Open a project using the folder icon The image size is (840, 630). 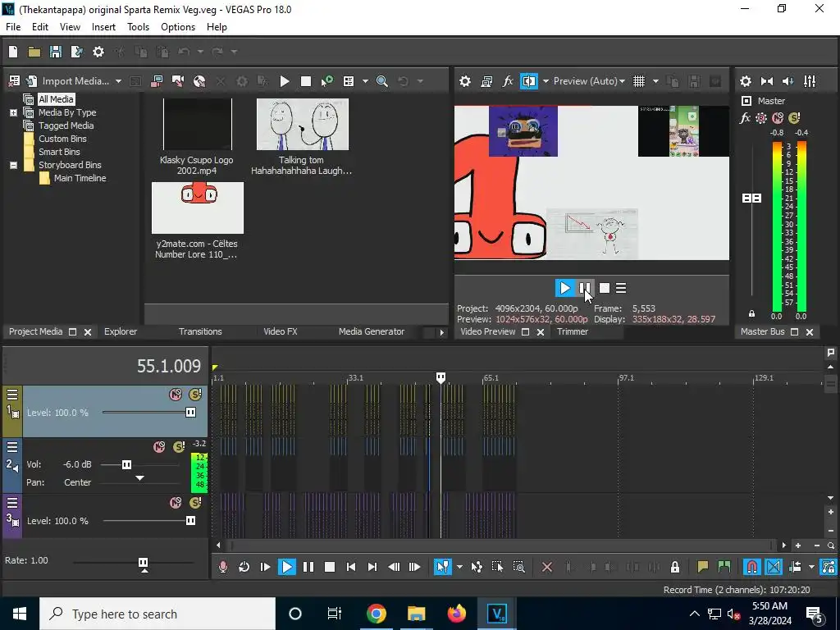[x=34, y=52]
